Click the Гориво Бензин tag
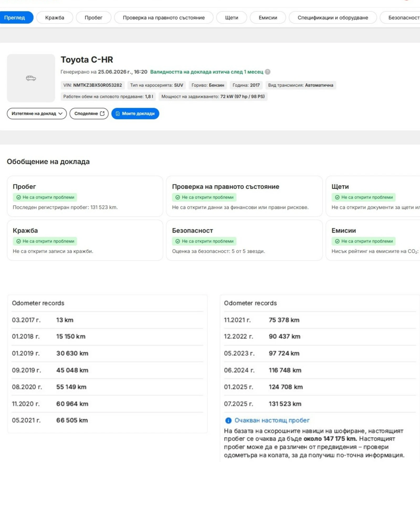The image size is (420, 525). (208, 85)
